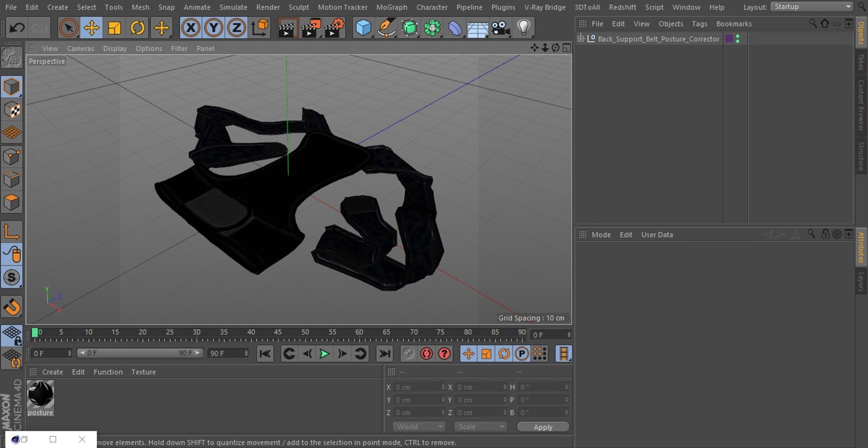Viewport: 868px width, 448px height.
Task: Open the World coordinate system dropdown
Action: (419, 427)
